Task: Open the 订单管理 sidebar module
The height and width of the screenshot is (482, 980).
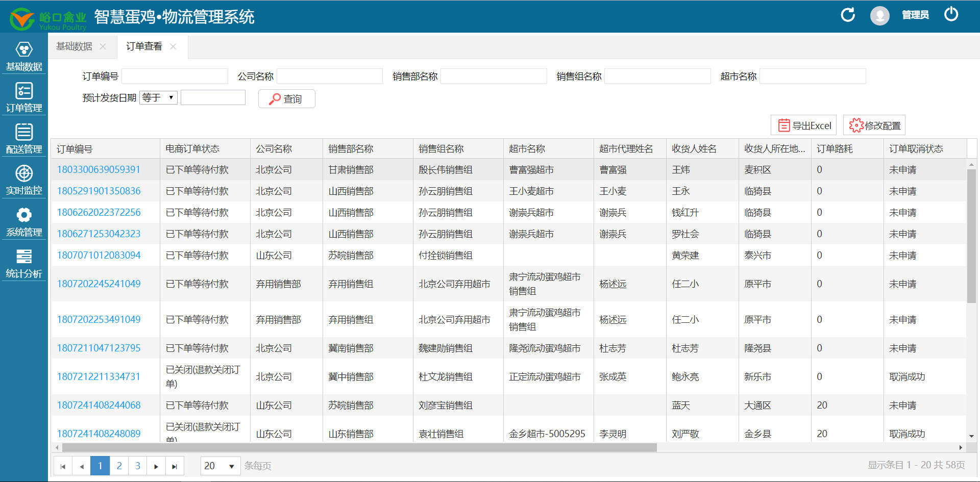Action: tap(24, 98)
